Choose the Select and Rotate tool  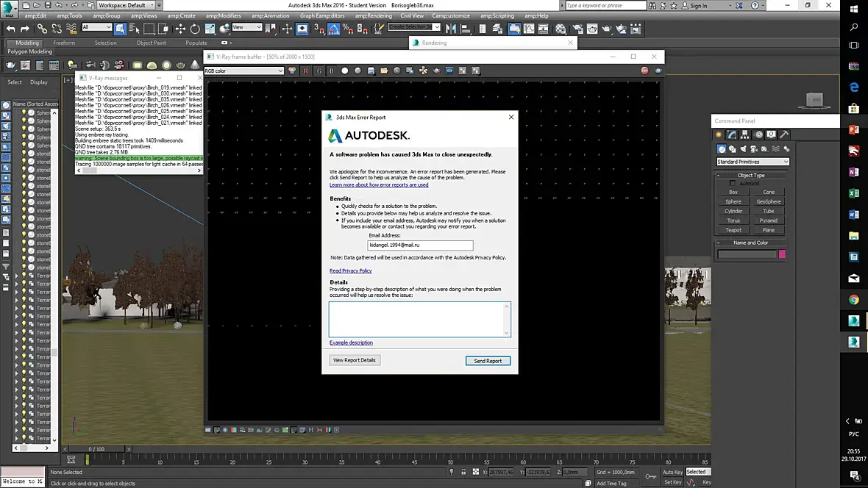click(x=195, y=29)
